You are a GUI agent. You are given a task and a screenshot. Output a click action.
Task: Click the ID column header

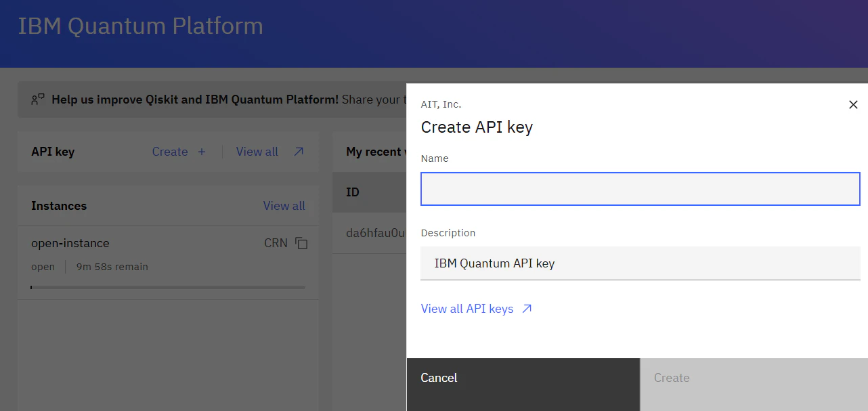(x=353, y=192)
